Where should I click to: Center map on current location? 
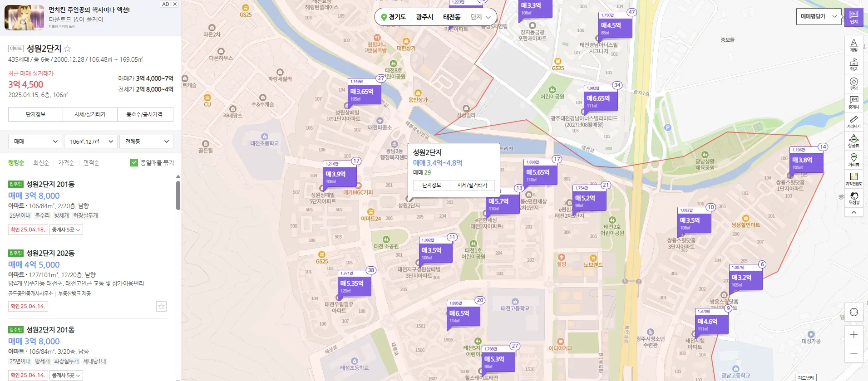(x=853, y=312)
